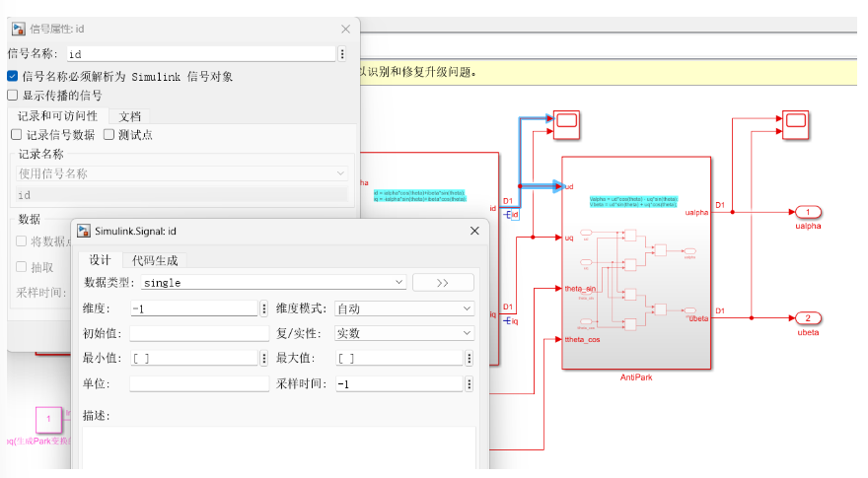868x478 pixels.
Task: Close the Simulink.Signal: id dialog
Action: (474, 231)
